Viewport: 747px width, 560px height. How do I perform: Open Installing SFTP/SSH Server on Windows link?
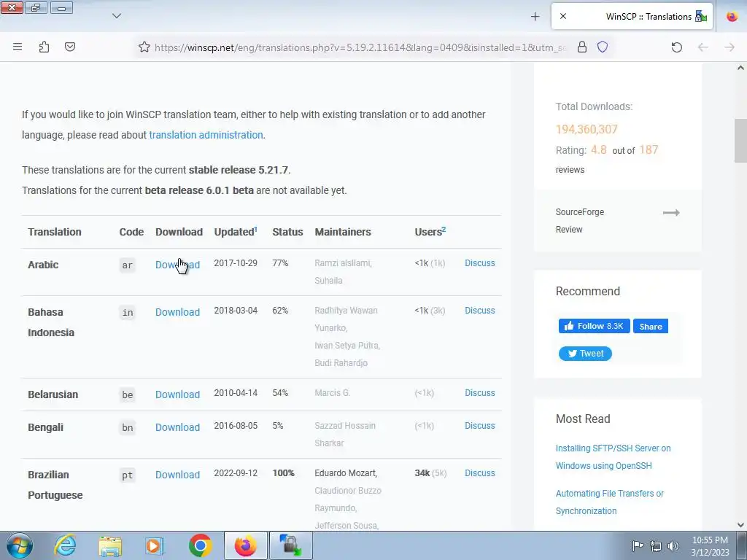[x=613, y=457]
